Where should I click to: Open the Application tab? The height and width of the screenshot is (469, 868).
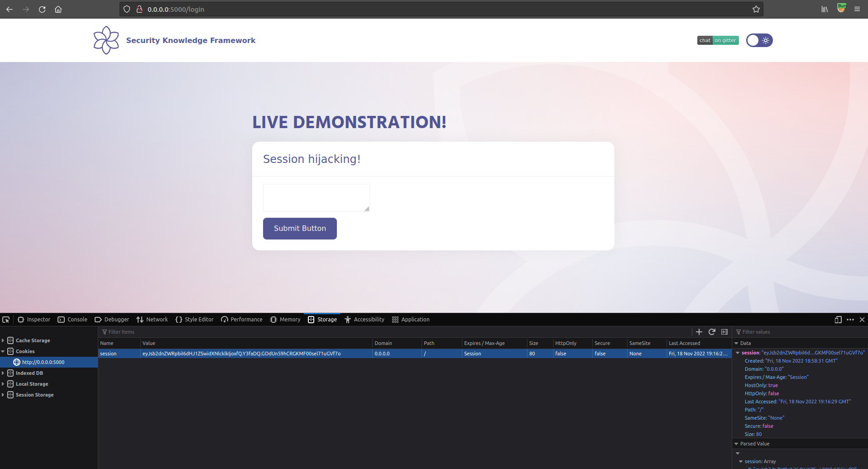click(x=411, y=320)
